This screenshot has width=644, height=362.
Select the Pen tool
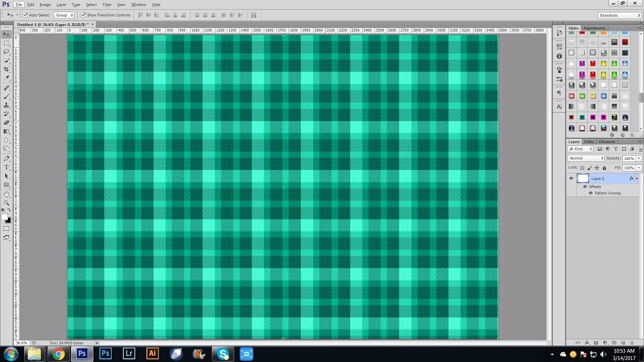(x=7, y=158)
